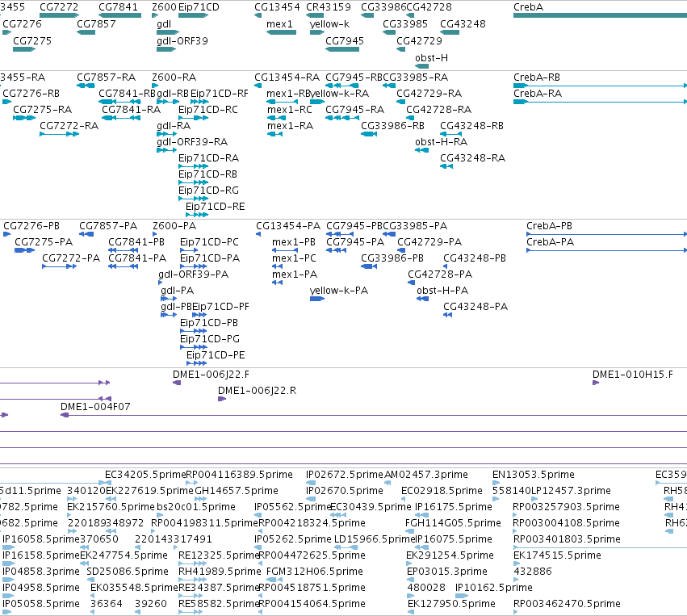Viewport: 687px width, 616px height.
Task: Click the CG7272 gene label
Action: click(x=59, y=7)
